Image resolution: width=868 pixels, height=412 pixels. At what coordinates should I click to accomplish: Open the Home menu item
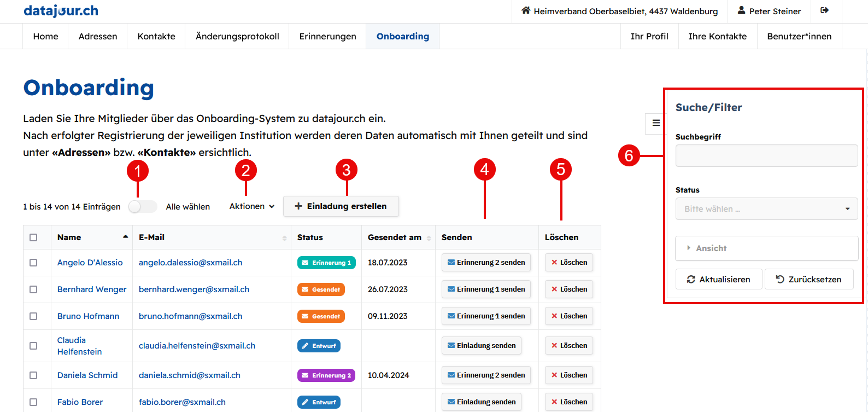(45, 36)
